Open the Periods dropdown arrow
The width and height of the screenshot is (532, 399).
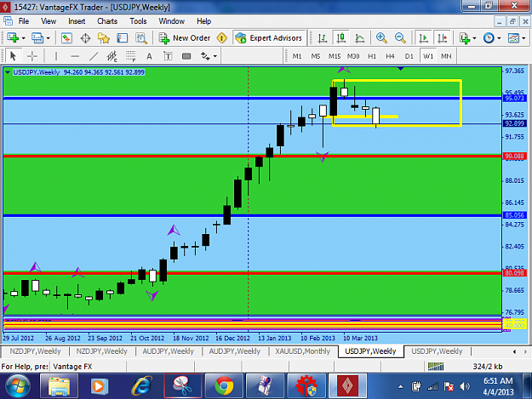tap(499, 38)
